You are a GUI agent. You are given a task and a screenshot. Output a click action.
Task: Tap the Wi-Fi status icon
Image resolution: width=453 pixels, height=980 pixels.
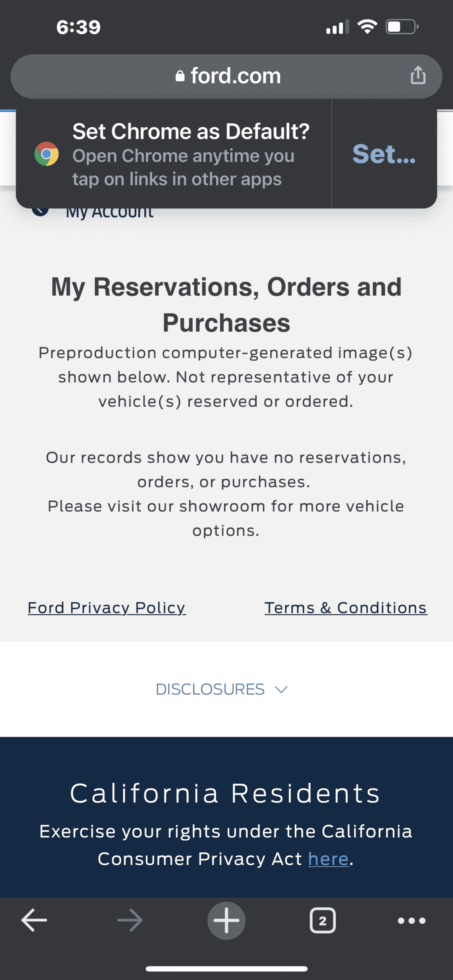pyautogui.click(x=367, y=27)
